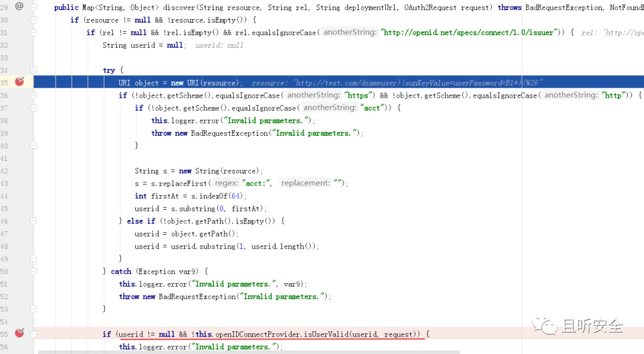The height and width of the screenshot is (354, 644).
Task: Click 'new URI(resource)' on the highlighted line
Action: pyautogui.click(x=205, y=83)
